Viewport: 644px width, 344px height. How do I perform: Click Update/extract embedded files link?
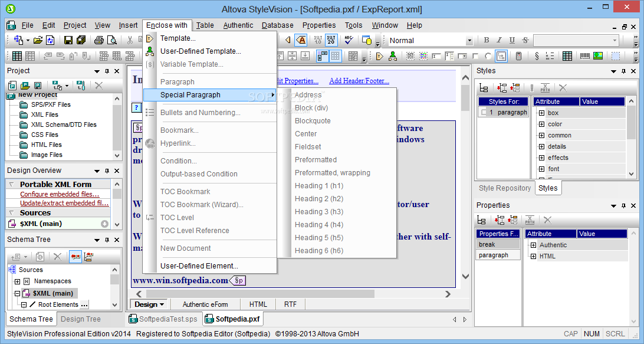(x=64, y=203)
